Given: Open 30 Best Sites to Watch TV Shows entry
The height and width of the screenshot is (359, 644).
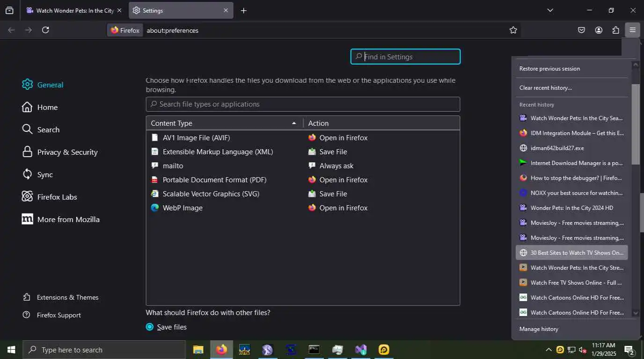Looking at the screenshot, I should pyautogui.click(x=571, y=253).
